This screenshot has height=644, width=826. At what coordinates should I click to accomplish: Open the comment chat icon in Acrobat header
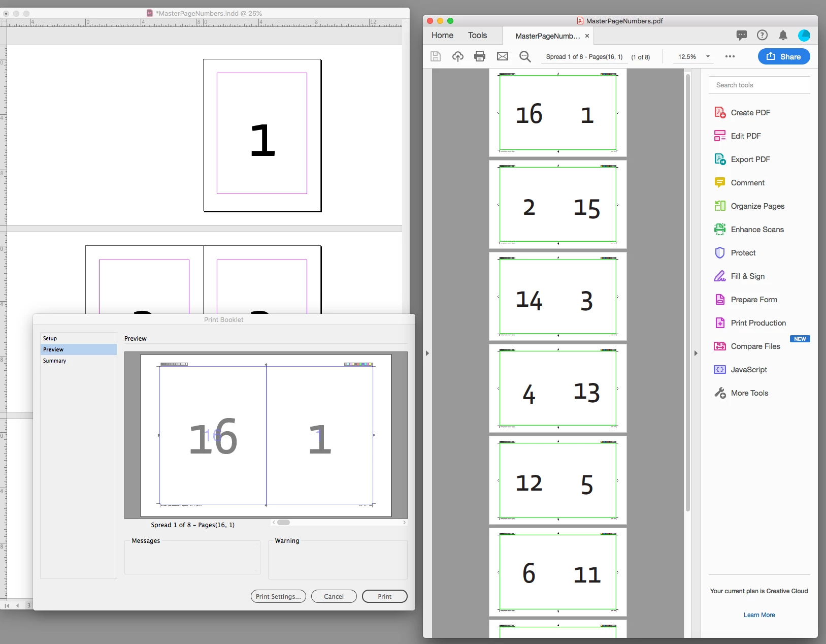[742, 35]
